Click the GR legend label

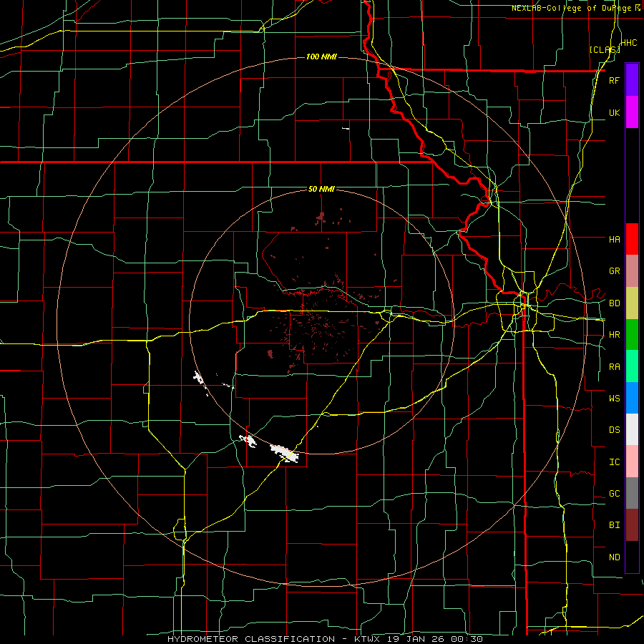point(614,271)
